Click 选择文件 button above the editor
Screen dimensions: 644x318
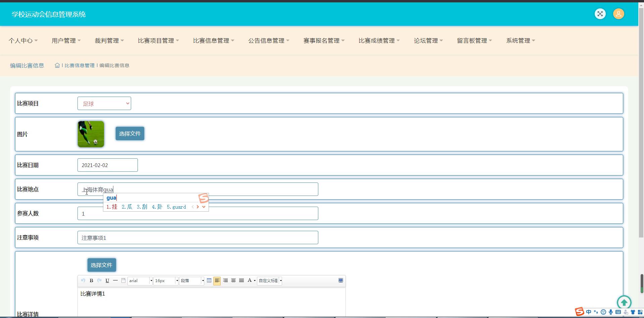coord(102,265)
